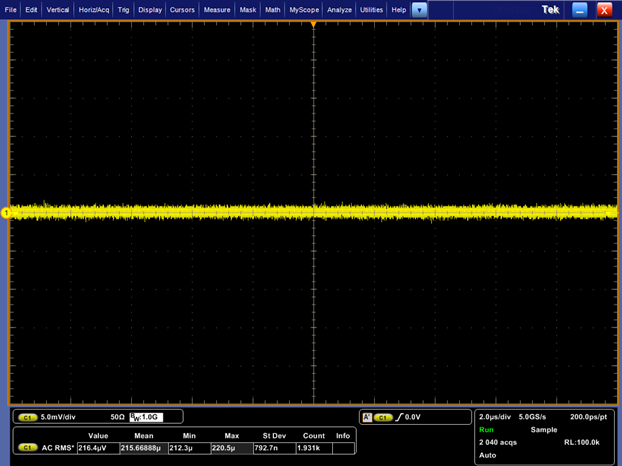Click the 0.0V trigger level readout
Screen dimensions: 622x466
413,417
